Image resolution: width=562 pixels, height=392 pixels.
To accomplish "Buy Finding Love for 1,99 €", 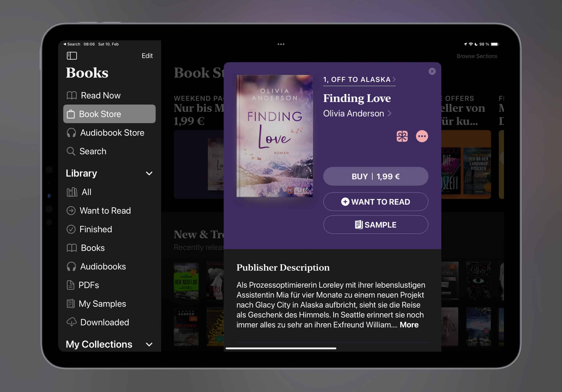I will (375, 176).
